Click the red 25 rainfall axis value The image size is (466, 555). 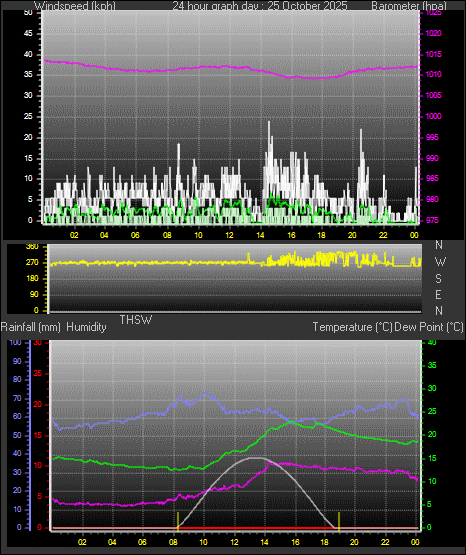tap(38, 373)
